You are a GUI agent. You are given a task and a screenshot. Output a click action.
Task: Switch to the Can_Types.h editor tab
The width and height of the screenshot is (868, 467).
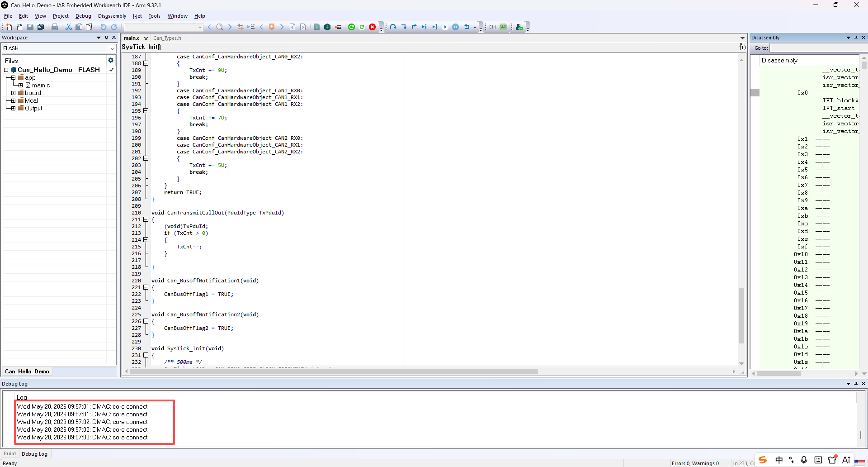167,38
